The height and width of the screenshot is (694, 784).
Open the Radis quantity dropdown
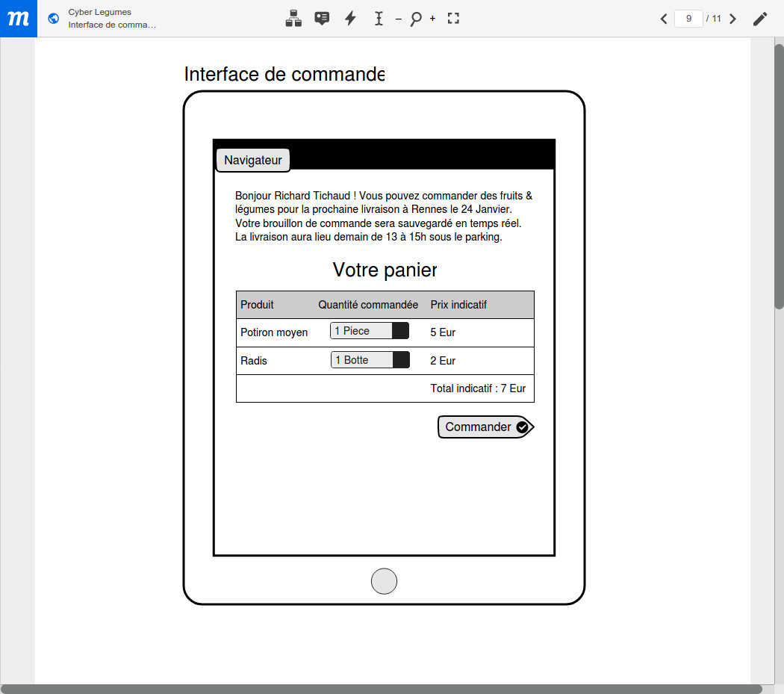click(x=370, y=360)
